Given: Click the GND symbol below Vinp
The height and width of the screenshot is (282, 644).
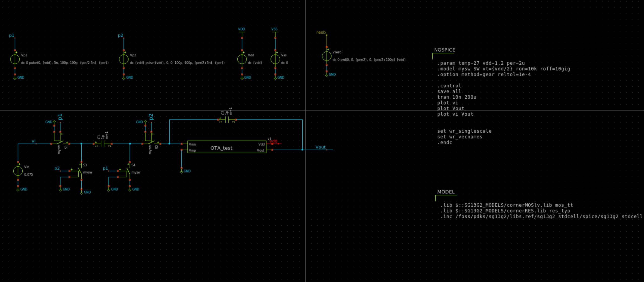Looking at the screenshot, I should (182, 171).
